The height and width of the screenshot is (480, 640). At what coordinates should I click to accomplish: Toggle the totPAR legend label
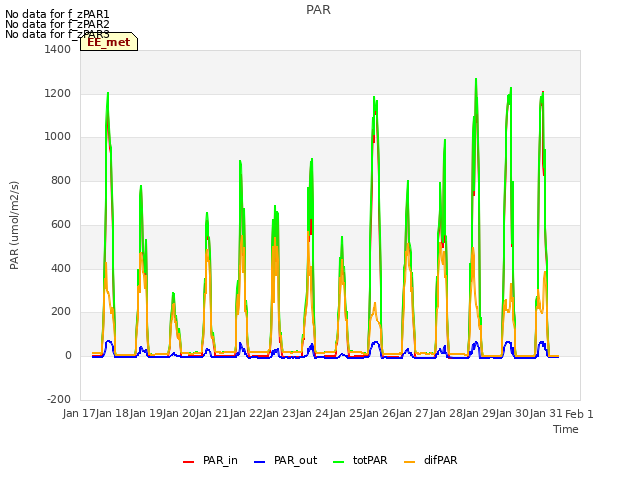(x=370, y=460)
